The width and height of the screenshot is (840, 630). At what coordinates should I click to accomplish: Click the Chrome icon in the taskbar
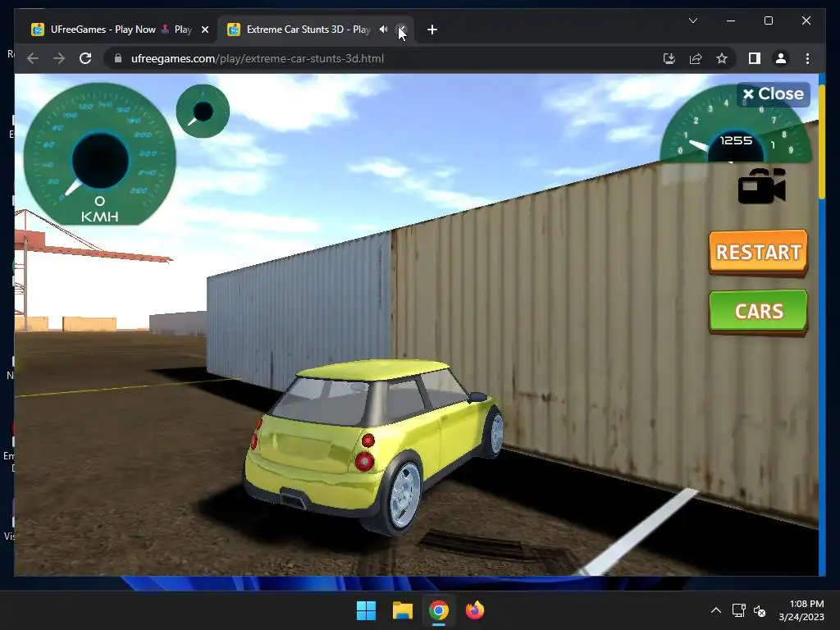tap(438, 610)
